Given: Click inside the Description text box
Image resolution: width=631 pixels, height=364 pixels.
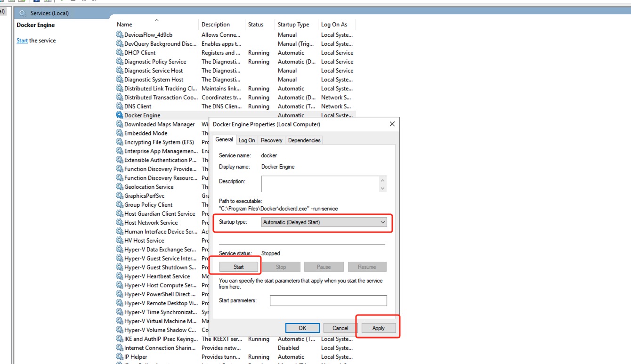Looking at the screenshot, I should click(320, 184).
